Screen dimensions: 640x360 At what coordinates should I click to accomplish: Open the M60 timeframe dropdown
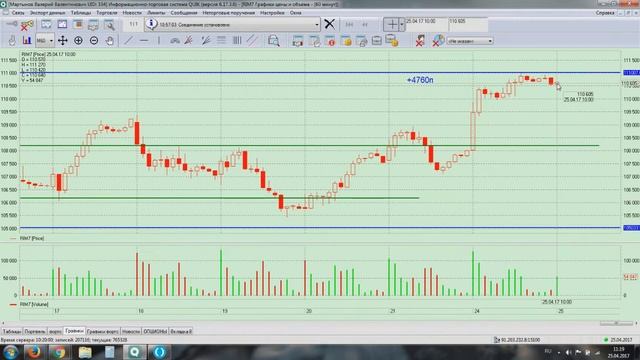(x=45, y=40)
